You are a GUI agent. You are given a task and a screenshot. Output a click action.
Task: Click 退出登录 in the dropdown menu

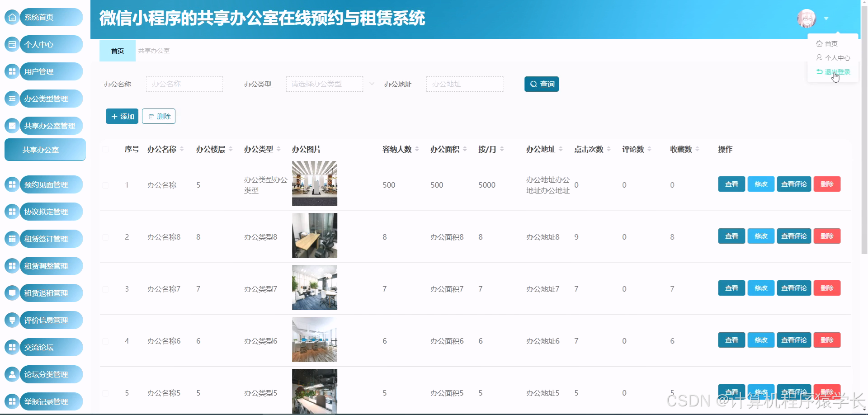(x=837, y=71)
